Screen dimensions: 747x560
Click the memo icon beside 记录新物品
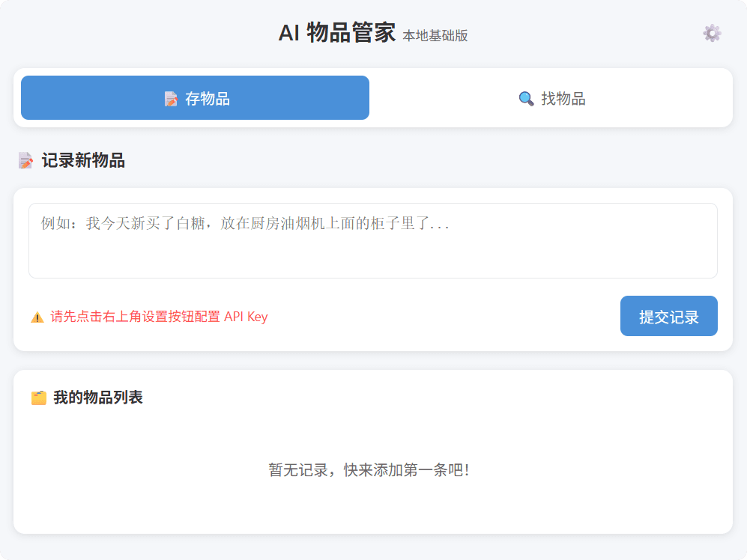(x=26, y=160)
